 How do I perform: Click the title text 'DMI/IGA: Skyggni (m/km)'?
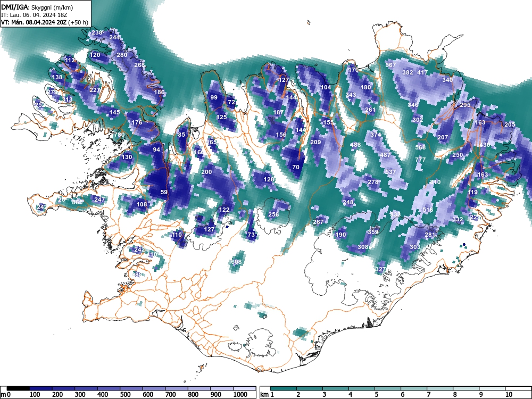tap(37, 7)
